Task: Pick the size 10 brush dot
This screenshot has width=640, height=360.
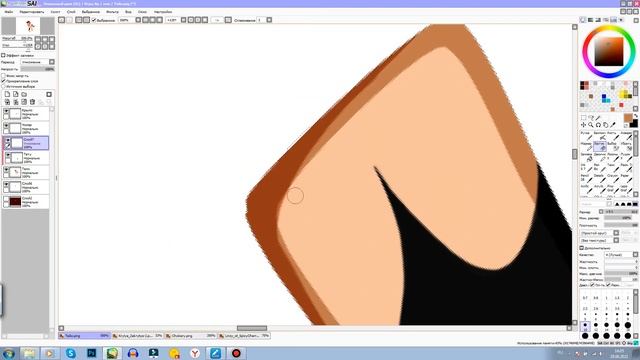Action: click(585, 327)
